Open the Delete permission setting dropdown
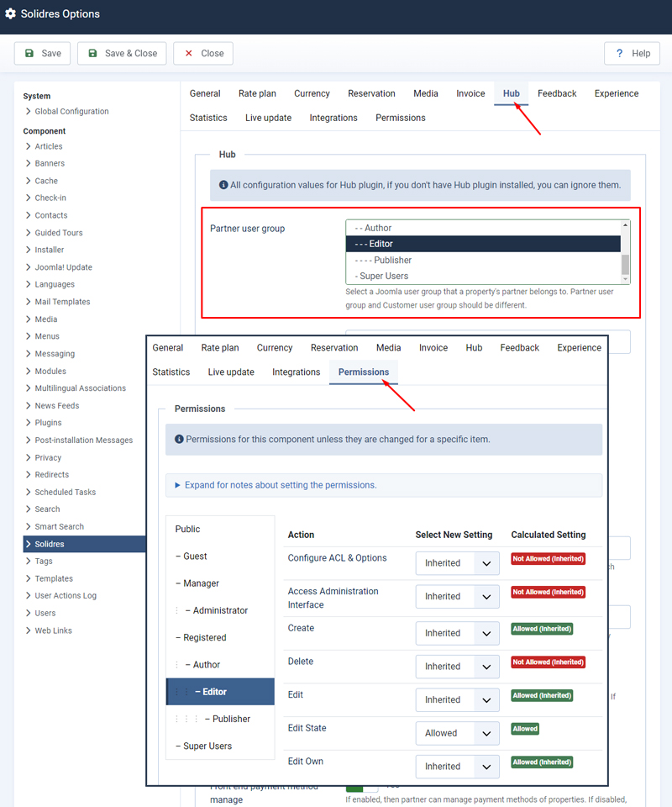This screenshot has width=672, height=807. 457,666
